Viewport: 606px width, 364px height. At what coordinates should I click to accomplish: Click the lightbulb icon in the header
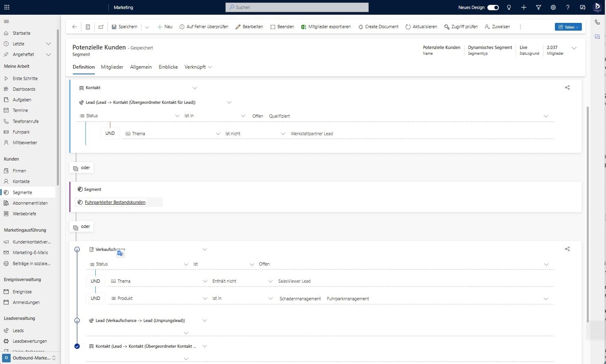509,7
